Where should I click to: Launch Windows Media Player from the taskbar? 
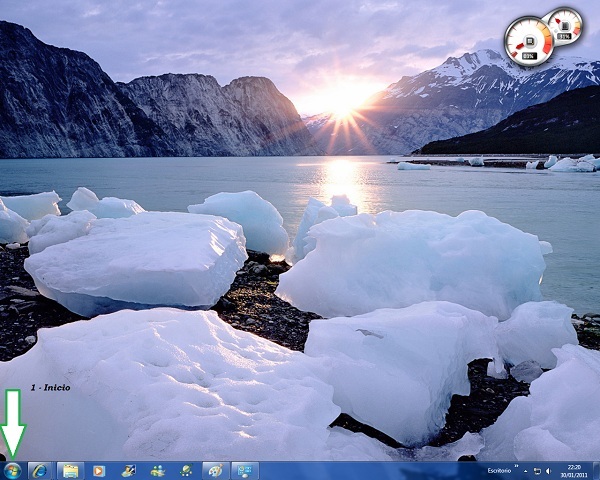click(x=99, y=471)
